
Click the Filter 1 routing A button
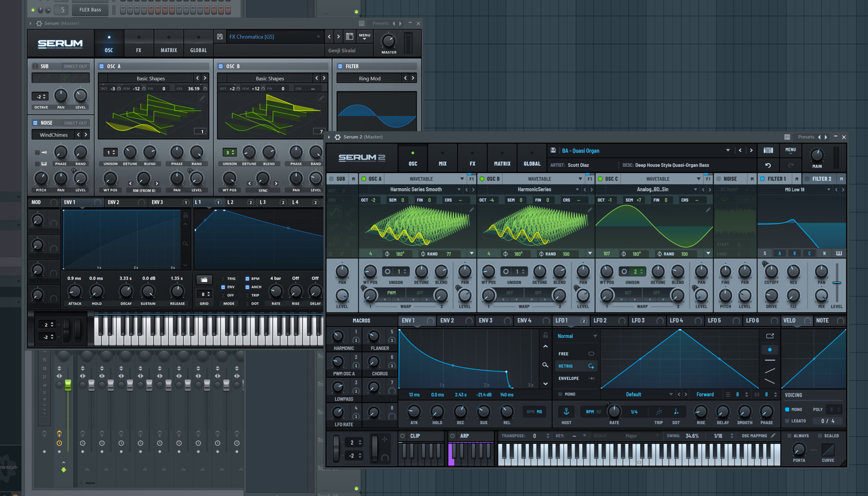point(780,254)
